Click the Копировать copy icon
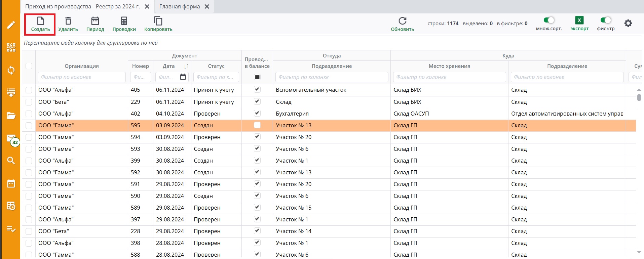 point(158,21)
